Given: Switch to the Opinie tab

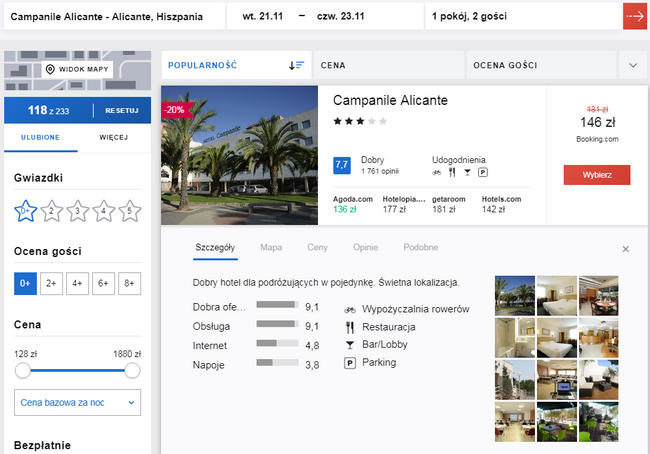Looking at the screenshot, I should [365, 247].
